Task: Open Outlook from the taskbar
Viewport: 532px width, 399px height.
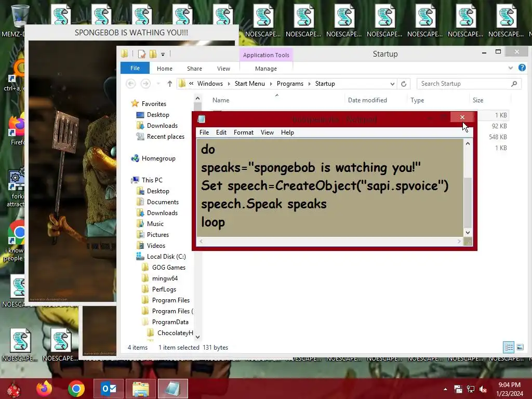Action: coord(109,389)
